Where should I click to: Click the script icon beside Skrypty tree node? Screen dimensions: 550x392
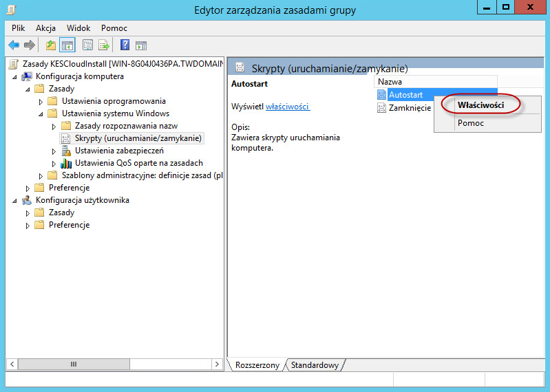click(65, 138)
